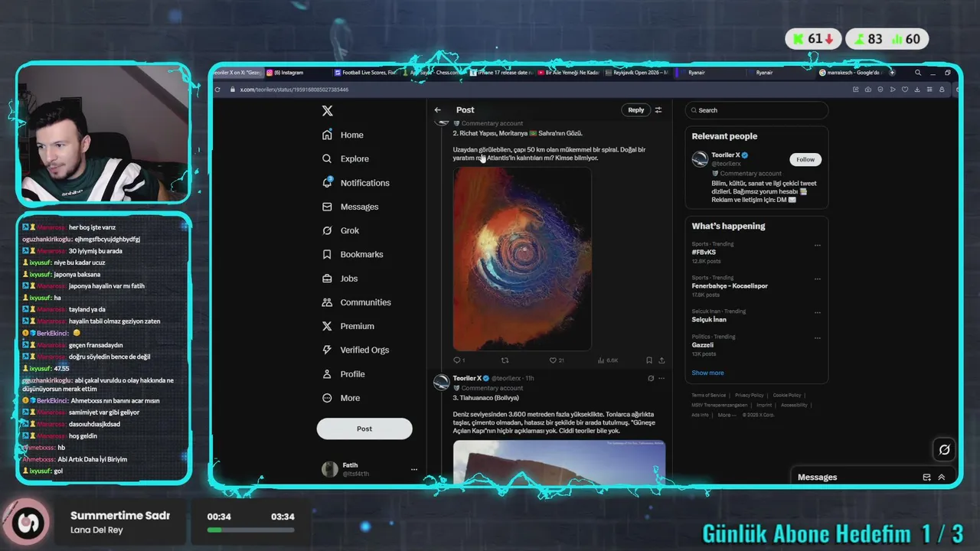Open the Richat structure spiral image
This screenshot has height=551, width=980.
522,259
